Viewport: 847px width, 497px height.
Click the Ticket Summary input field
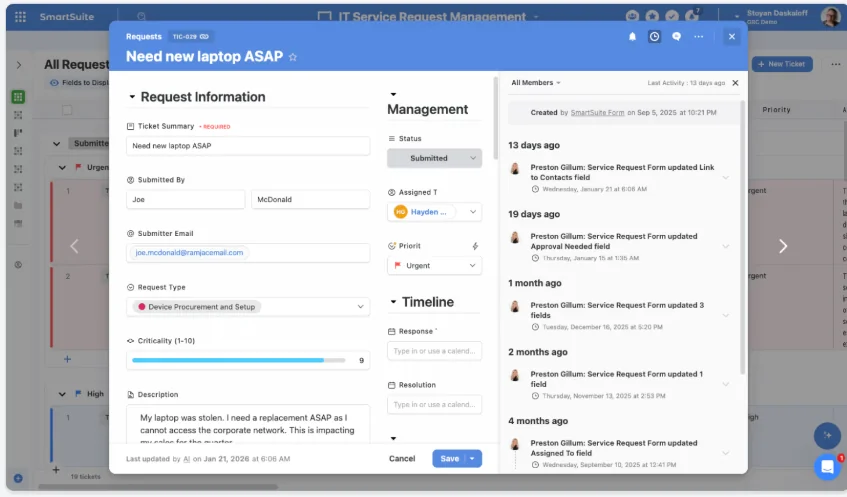pos(248,146)
